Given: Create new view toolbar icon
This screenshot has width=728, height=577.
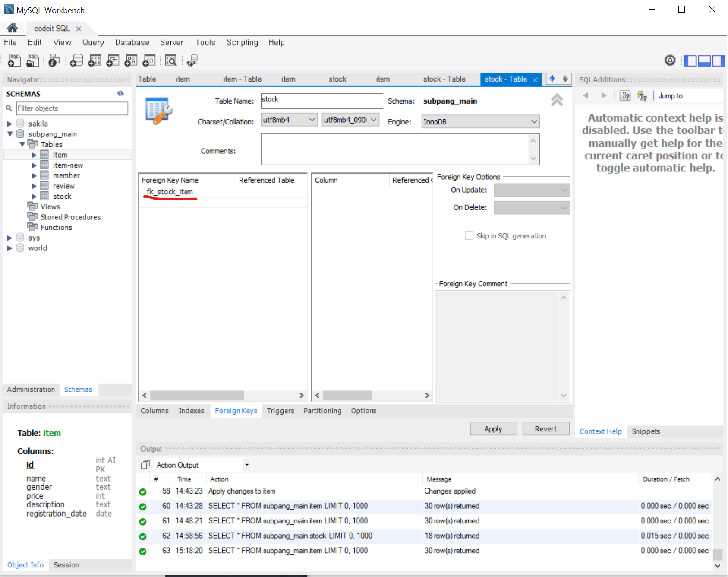Looking at the screenshot, I should [x=113, y=60].
